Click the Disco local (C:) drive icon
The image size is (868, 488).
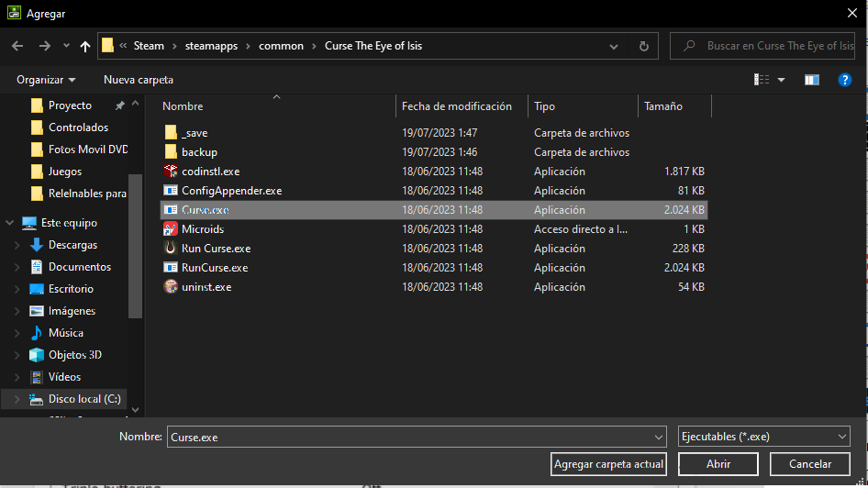37,399
